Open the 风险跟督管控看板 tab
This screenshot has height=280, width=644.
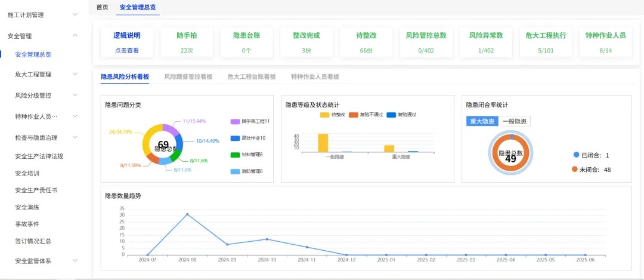(x=188, y=77)
